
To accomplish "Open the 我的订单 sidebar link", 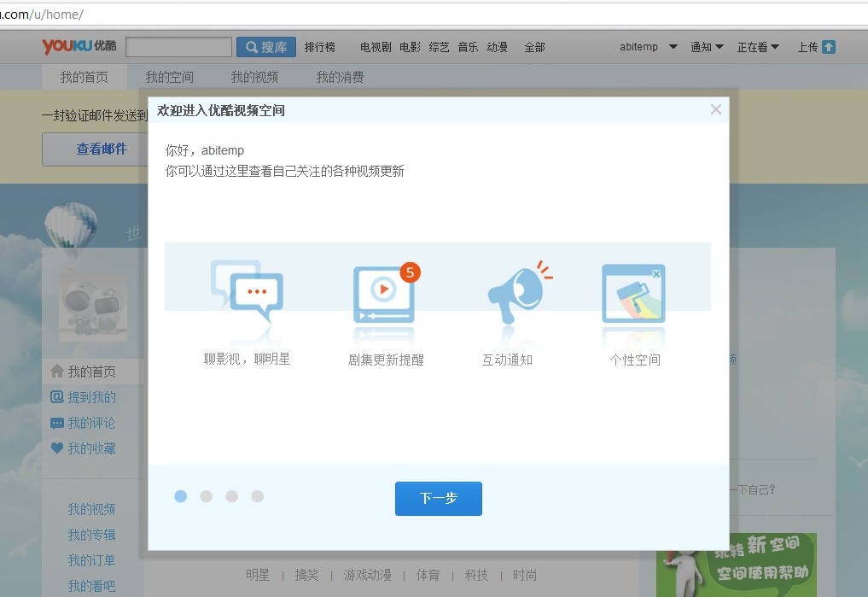I will pyautogui.click(x=91, y=560).
